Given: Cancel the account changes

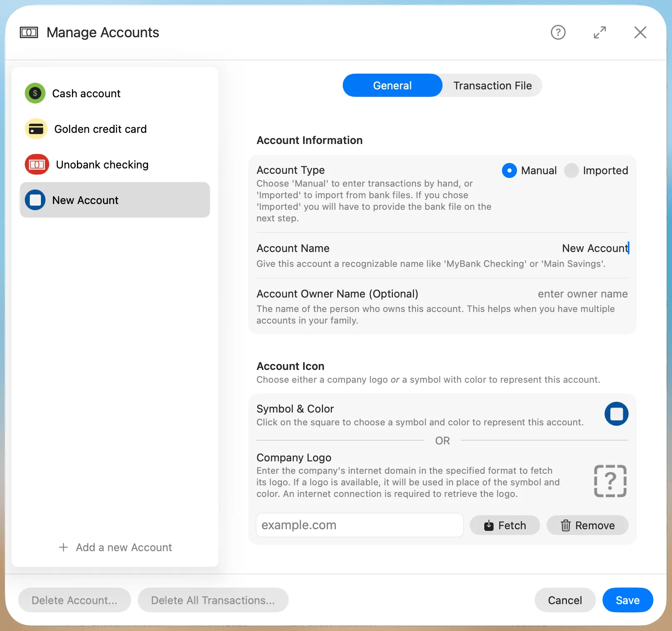Looking at the screenshot, I should [x=565, y=600].
